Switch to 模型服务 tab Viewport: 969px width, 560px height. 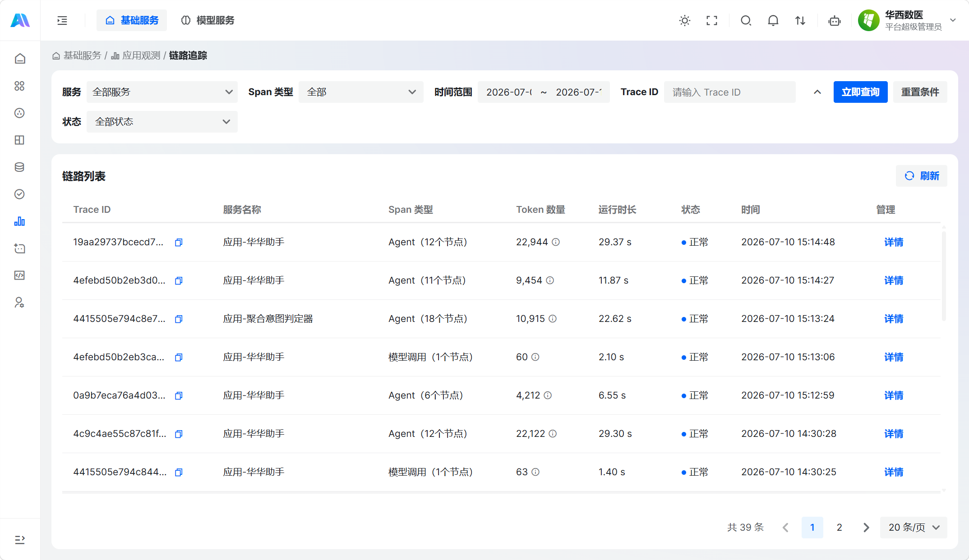pos(208,20)
